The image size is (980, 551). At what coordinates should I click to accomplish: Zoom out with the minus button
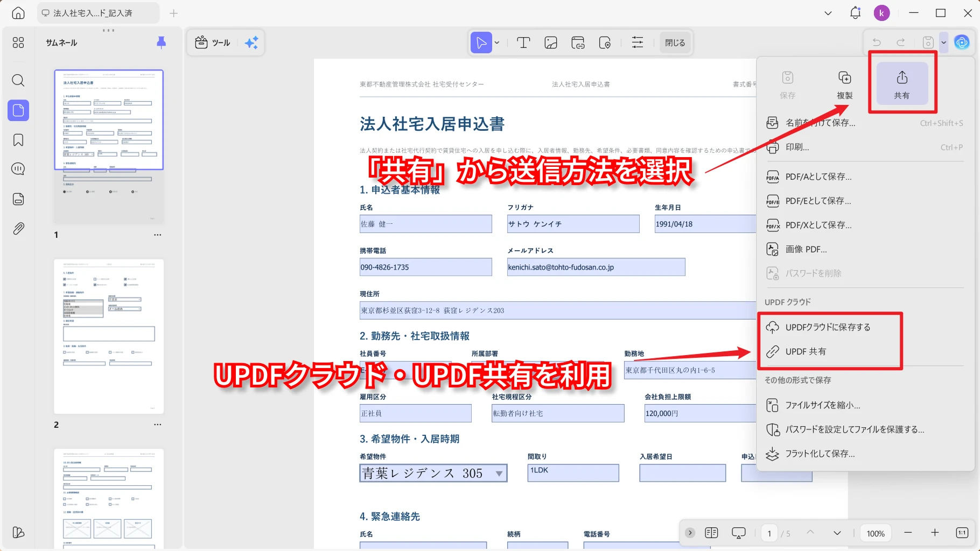[x=908, y=533]
